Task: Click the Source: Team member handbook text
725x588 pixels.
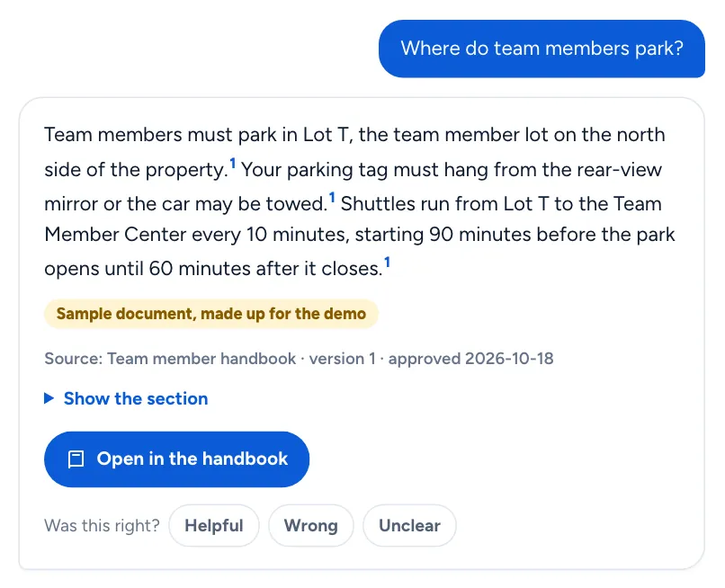Action: click(x=170, y=359)
